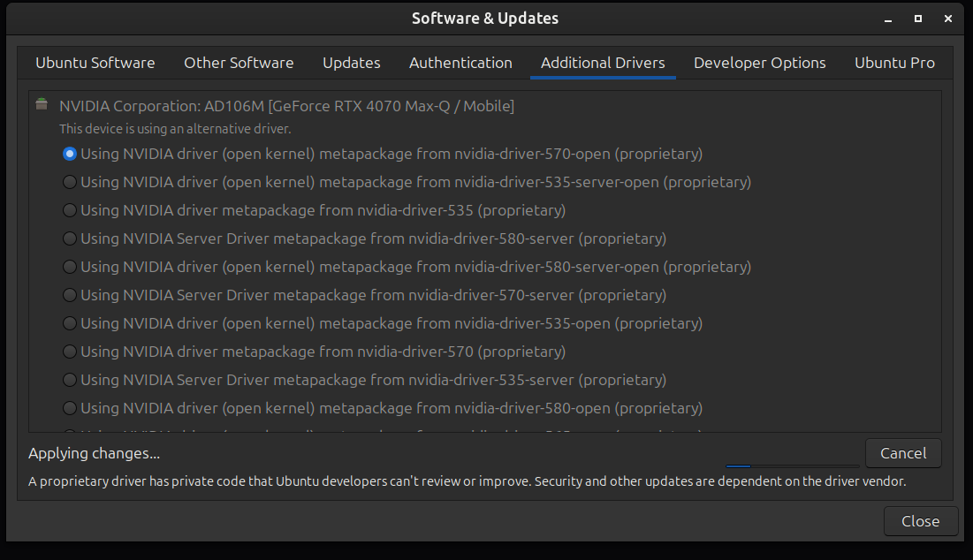Image resolution: width=973 pixels, height=560 pixels.
Task: Cancel the applying changes operation
Action: (903, 453)
